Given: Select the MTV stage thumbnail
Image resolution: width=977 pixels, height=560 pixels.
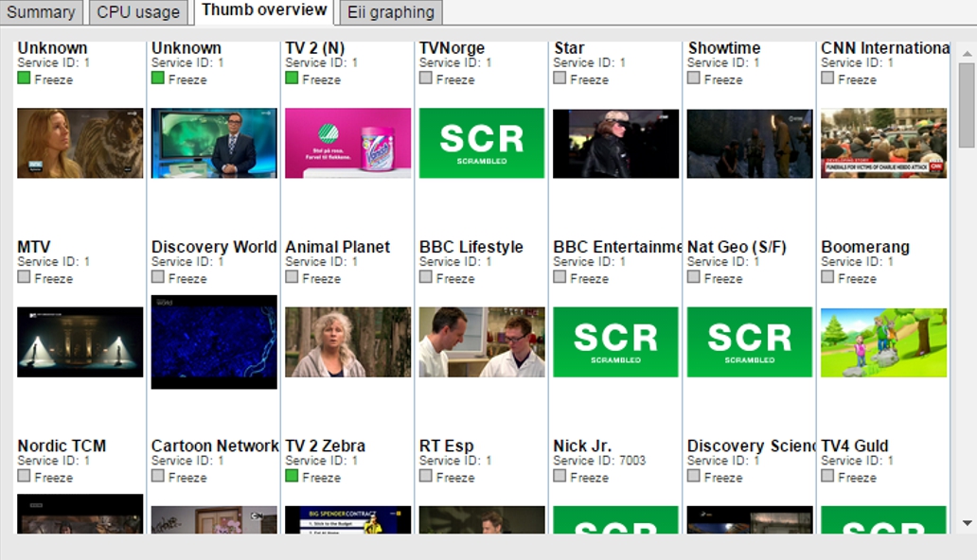Looking at the screenshot, I should (x=80, y=342).
